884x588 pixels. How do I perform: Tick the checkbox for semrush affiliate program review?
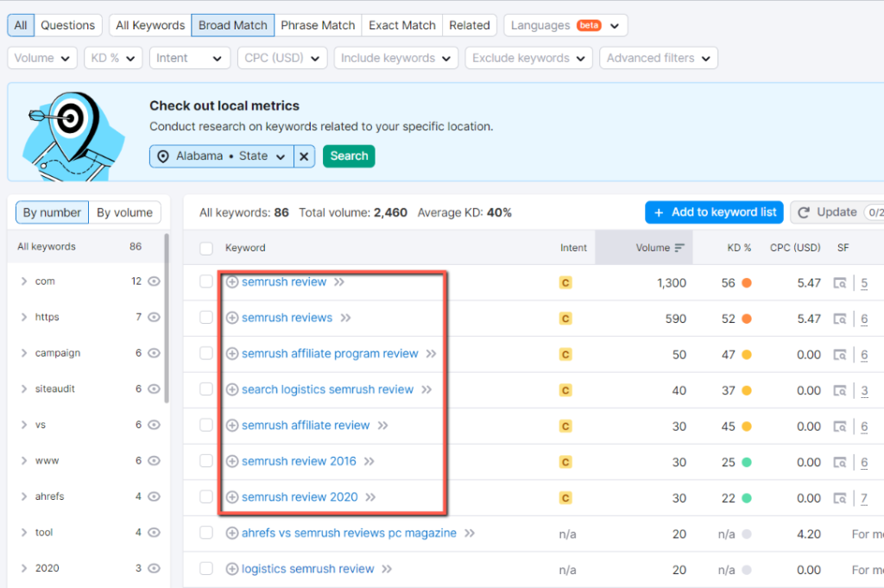point(205,353)
